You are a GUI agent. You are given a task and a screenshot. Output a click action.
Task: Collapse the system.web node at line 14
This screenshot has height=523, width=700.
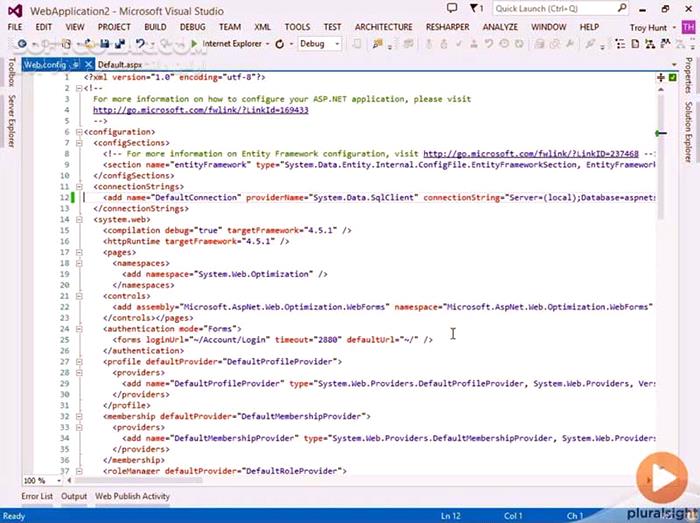(79, 220)
